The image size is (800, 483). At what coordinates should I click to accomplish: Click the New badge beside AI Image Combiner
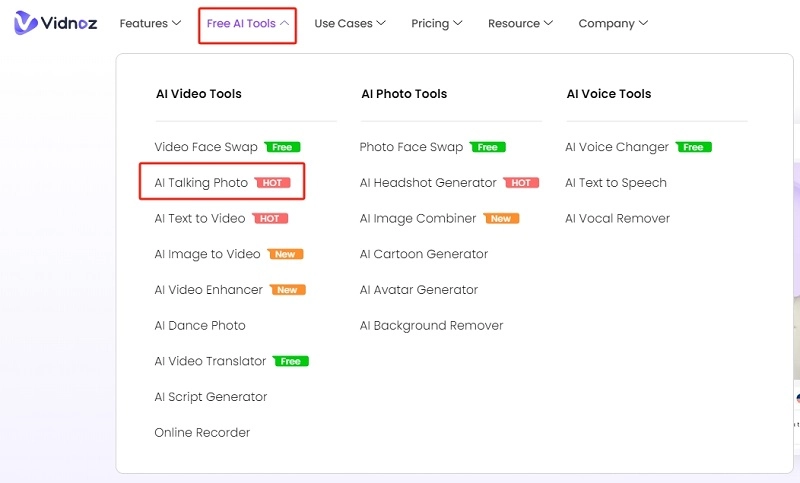500,219
